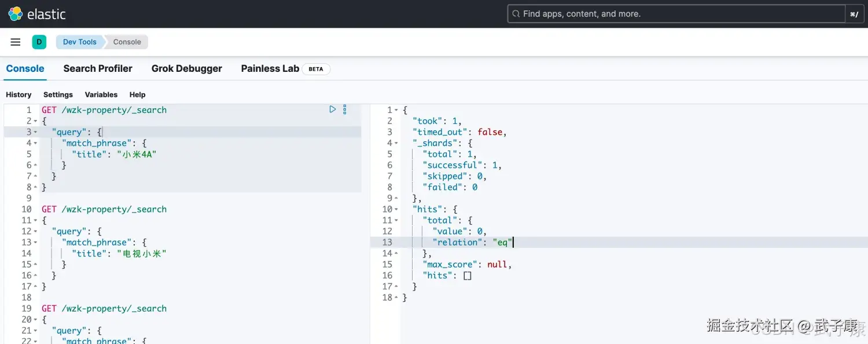View request History
The image size is (868, 344).
coord(19,94)
